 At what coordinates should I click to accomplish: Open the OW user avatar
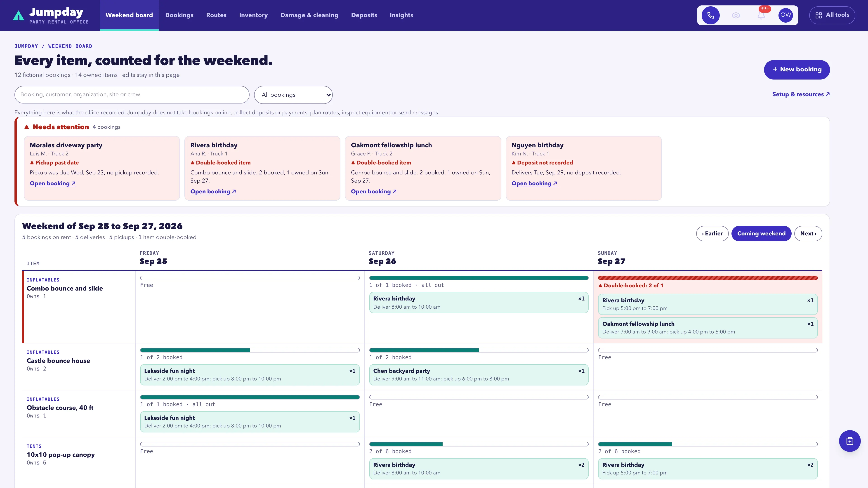pos(785,15)
